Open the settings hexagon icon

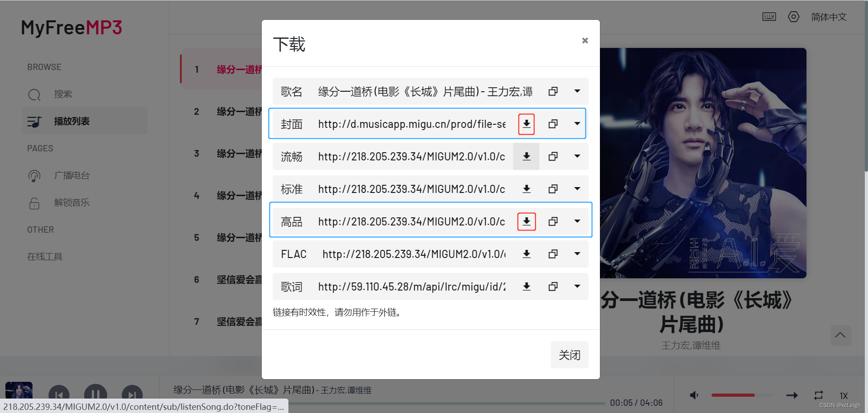[x=793, y=17]
